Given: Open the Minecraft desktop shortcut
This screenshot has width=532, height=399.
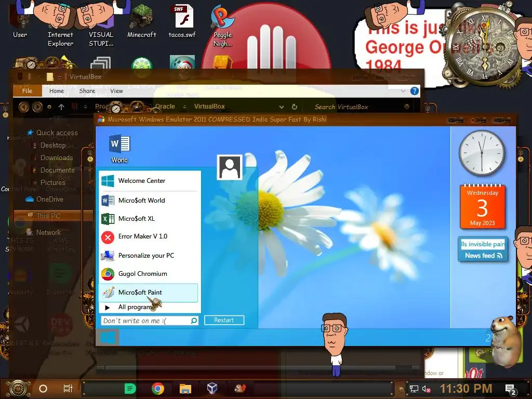Looking at the screenshot, I should tap(141, 20).
